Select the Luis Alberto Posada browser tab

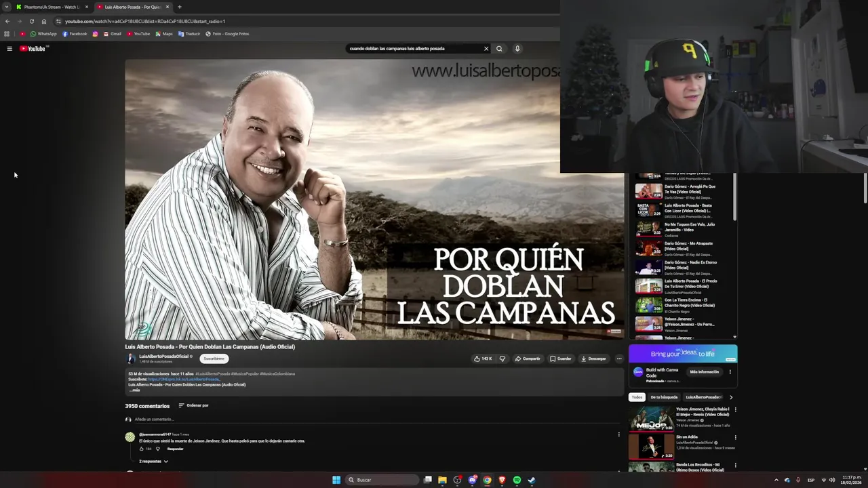click(x=132, y=7)
